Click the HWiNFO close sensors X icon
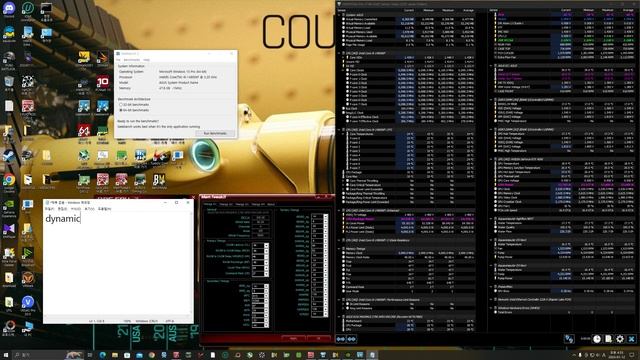The height and width of the screenshot is (360, 640). pos(631,339)
